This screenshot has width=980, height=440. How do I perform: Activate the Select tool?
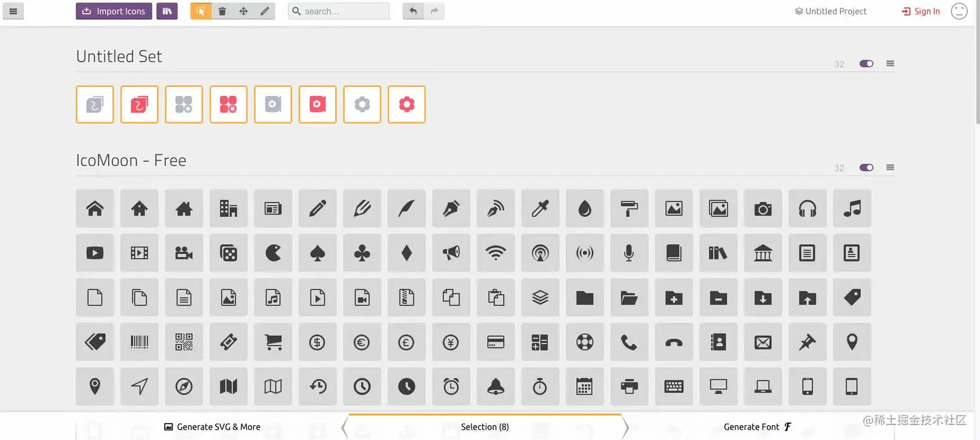click(x=201, y=11)
